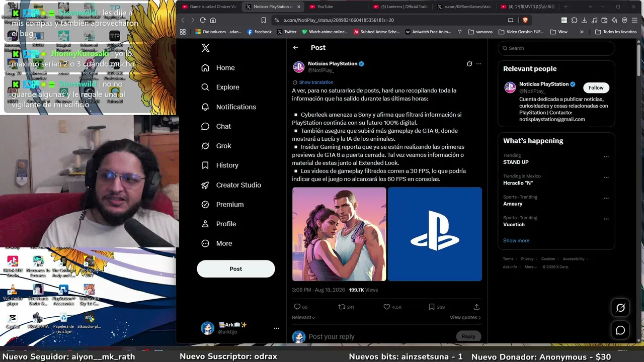This screenshot has height=362, width=644.
Task: Click the white Post button in sidebar
Action: (236, 269)
